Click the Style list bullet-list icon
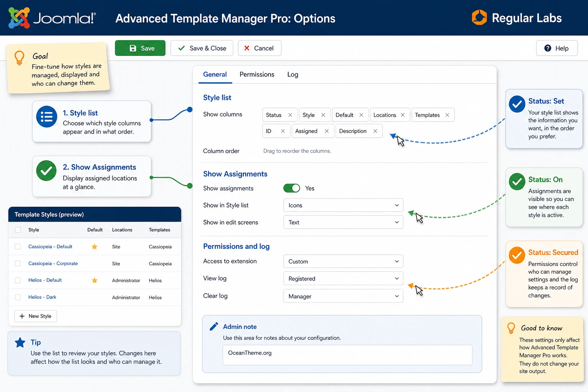Viewport: 588px width, 392px height. [x=47, y=117]
